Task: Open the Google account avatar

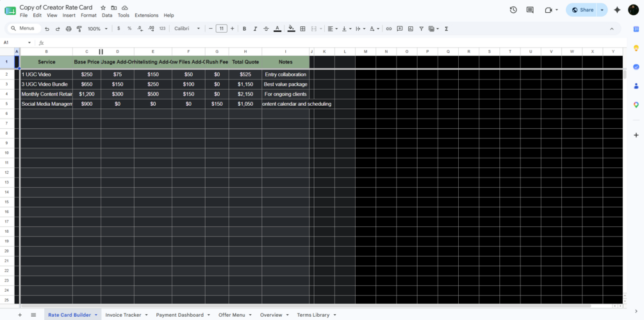Action: pos(633,10)
